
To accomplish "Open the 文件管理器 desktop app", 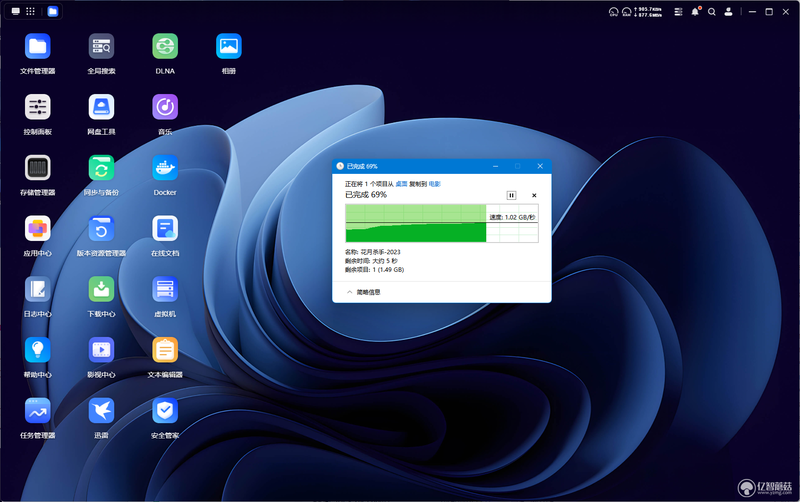I will (38, 47).
